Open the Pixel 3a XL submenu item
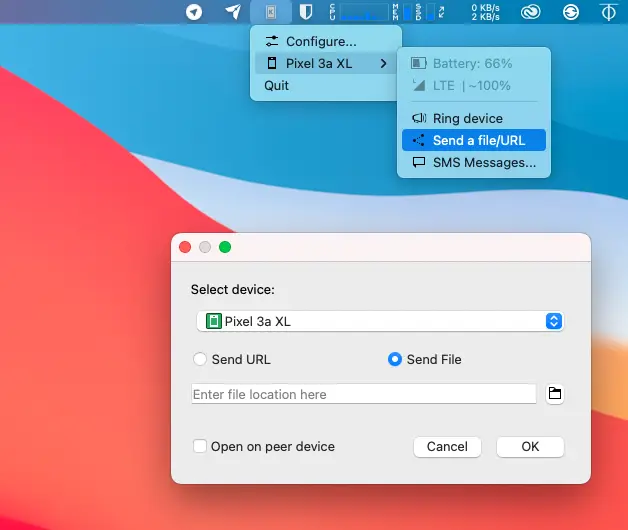This screenshot has width=628, height=530. [x=326, y=63]
